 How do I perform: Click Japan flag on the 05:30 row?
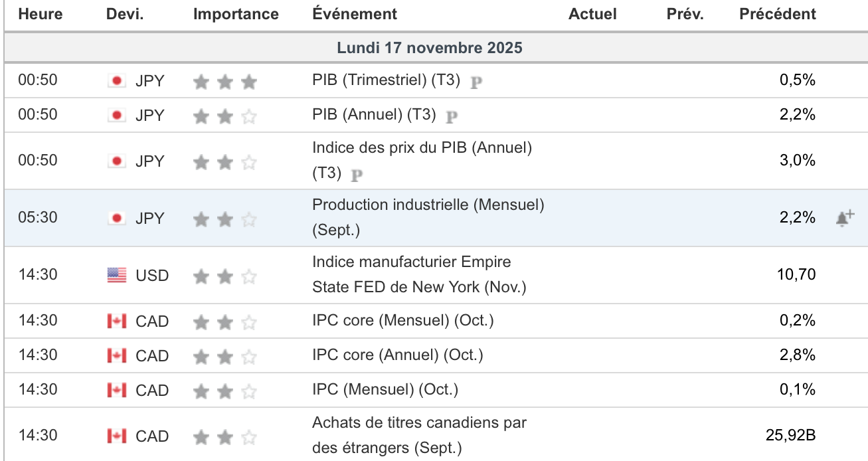point(117,218)
